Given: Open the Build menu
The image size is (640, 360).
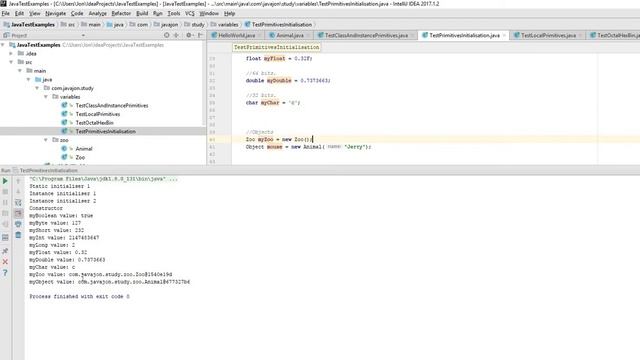Looking at the screenshot, I should (x=142, y=13).
